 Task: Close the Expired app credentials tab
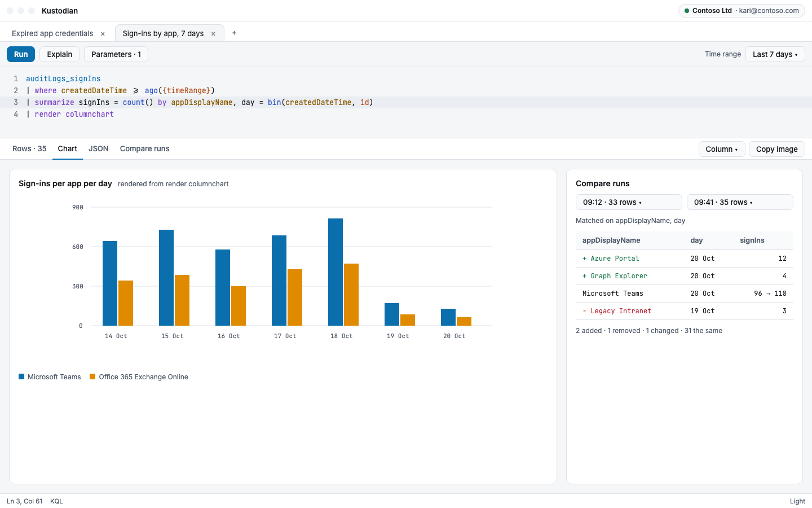point(103,34)
